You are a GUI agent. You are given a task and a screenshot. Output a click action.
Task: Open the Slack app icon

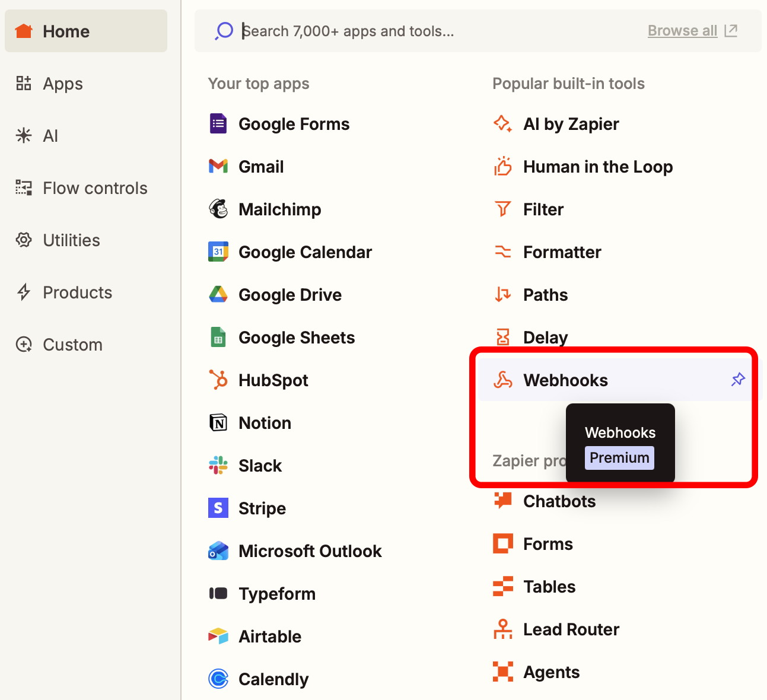coord(218,465)
